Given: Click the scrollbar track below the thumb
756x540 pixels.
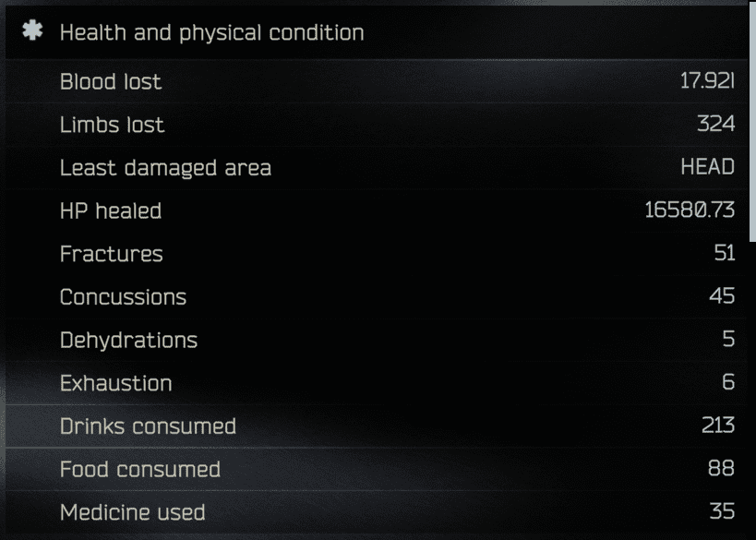Looking at the screenshot, I should click(752, 390).
